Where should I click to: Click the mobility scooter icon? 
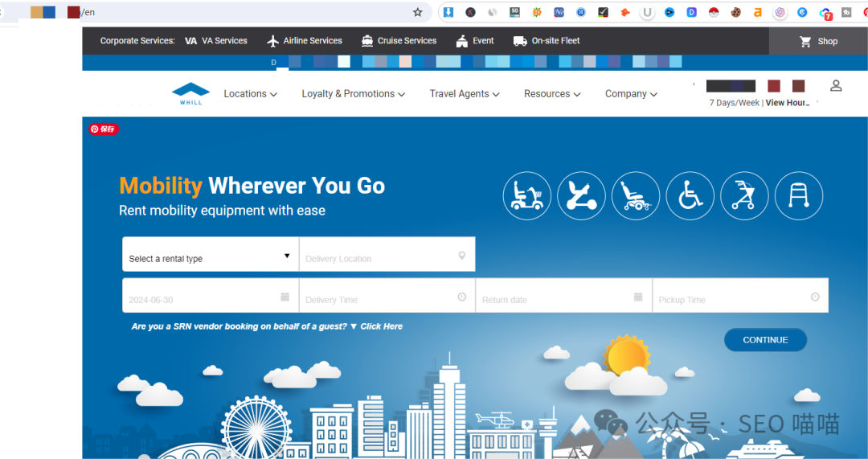click(x=527, y=196)
